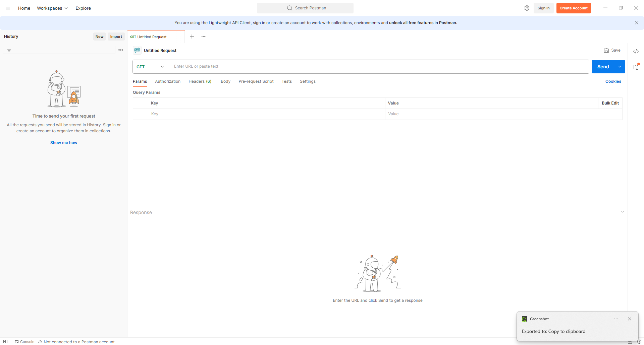This screenshot has height=345, width=644.
Task: Open the code snippet panel icon
Action: pos(636,51)
